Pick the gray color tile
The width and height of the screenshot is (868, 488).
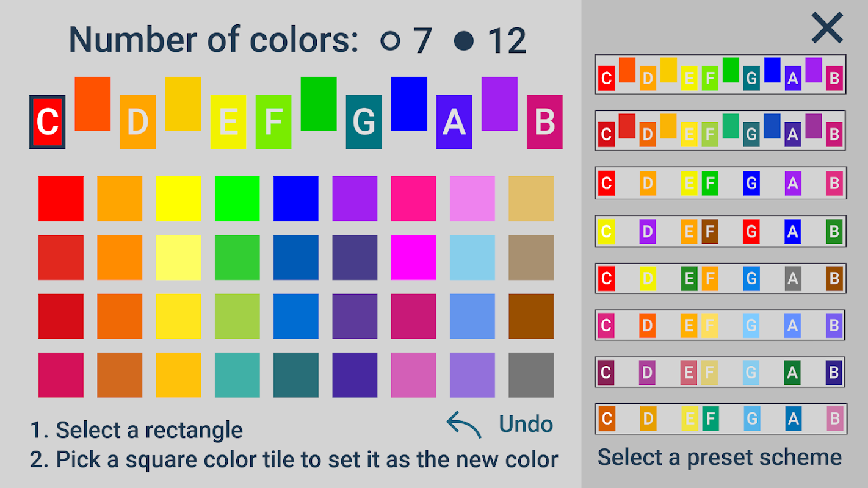[x=531, y=375]
